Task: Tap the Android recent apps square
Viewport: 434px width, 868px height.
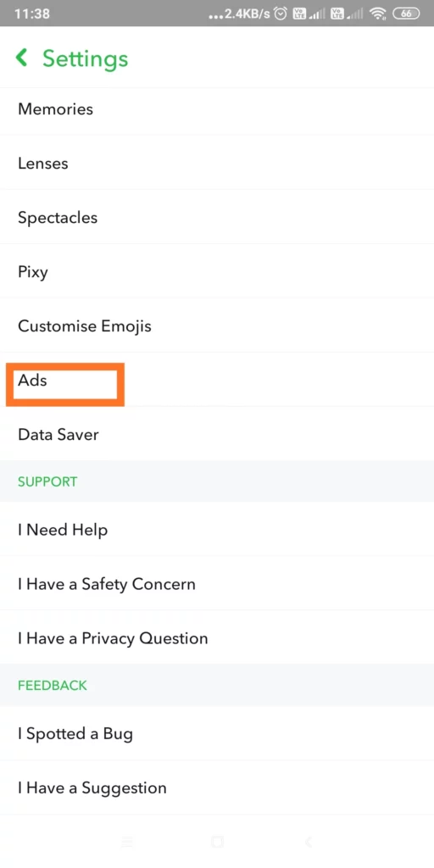Action: point(217,842)
